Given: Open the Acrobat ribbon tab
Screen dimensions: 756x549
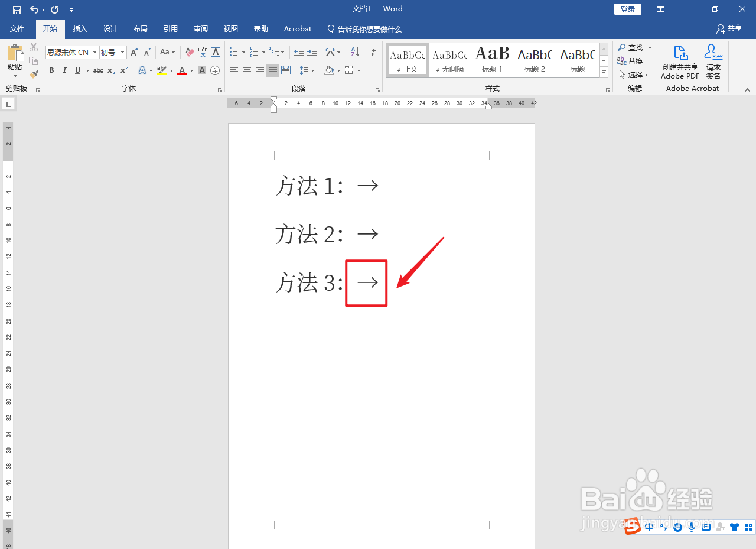Looking at the screenshot, I should click(297, 28).
